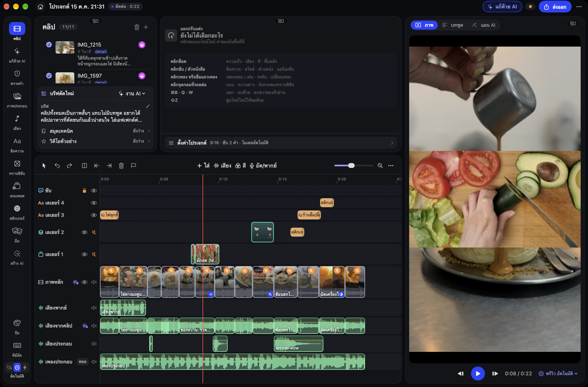This screenshot has width=588, height=387.
Task: Expand ตั้งค่าโปรเจกต์ project settings row
Action: [x=281, y=143]
